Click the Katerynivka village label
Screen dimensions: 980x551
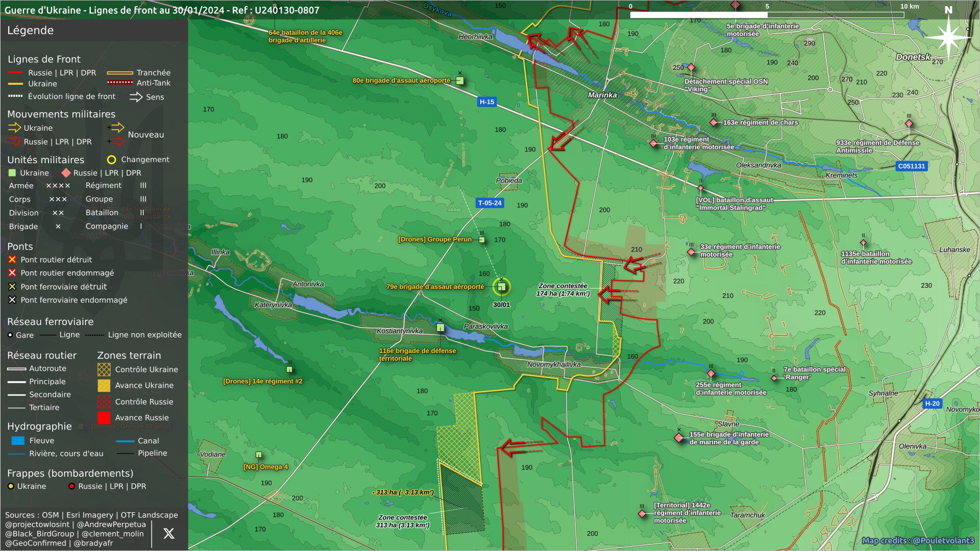pos(274,305)
